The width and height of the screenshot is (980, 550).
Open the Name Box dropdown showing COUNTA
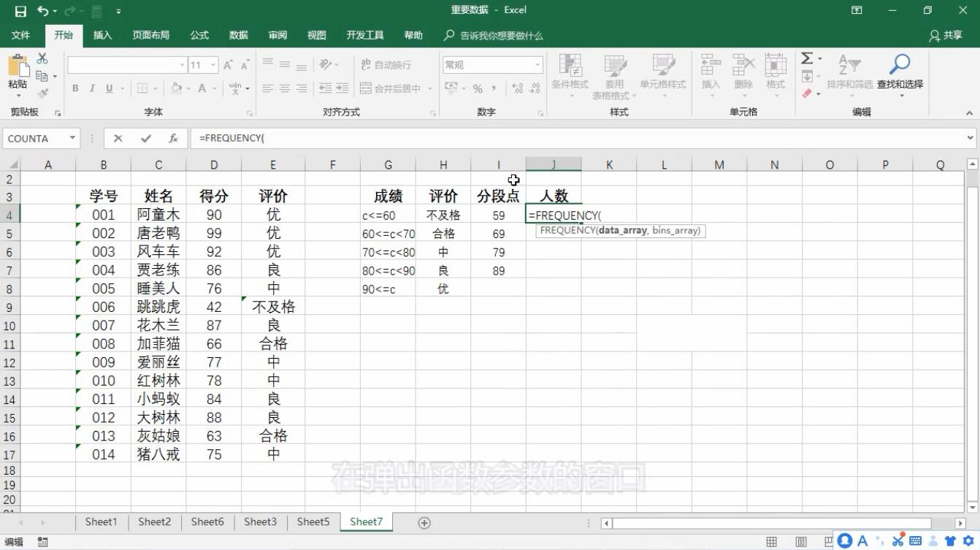(72, 138)
